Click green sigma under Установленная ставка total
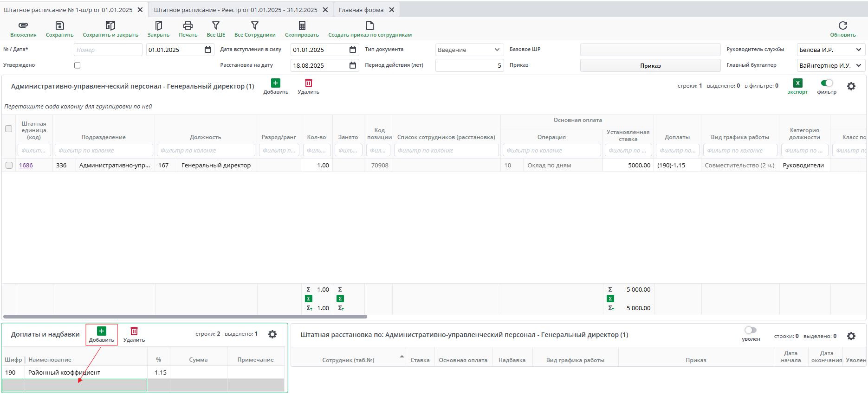 point(610,299)
